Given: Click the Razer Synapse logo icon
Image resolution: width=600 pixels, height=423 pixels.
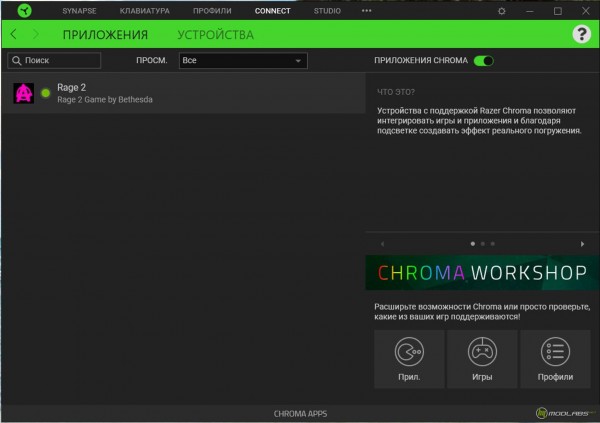Looking at the screenshot, I should click(24, 11).
